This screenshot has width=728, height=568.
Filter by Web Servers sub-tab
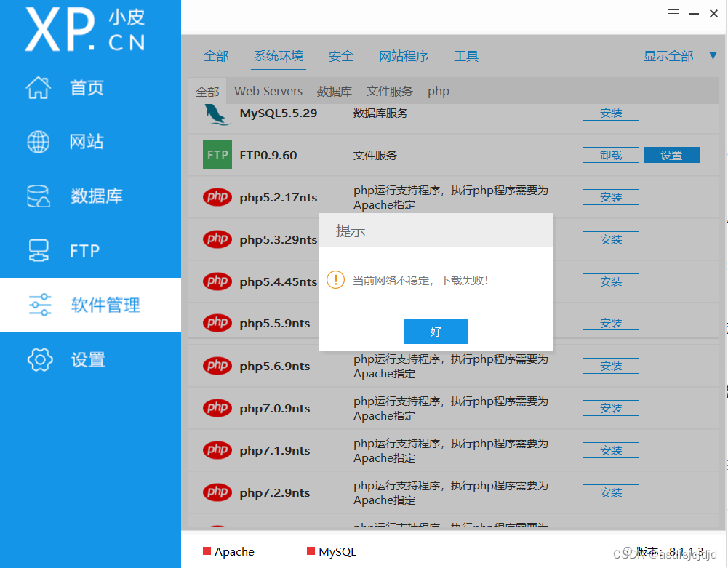click(x=268, y=91)
